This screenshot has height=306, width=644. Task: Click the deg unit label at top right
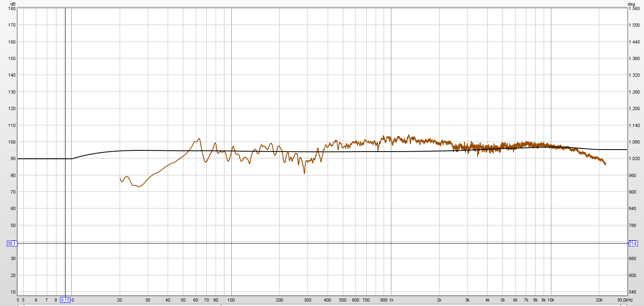click(x=631, y=4)
